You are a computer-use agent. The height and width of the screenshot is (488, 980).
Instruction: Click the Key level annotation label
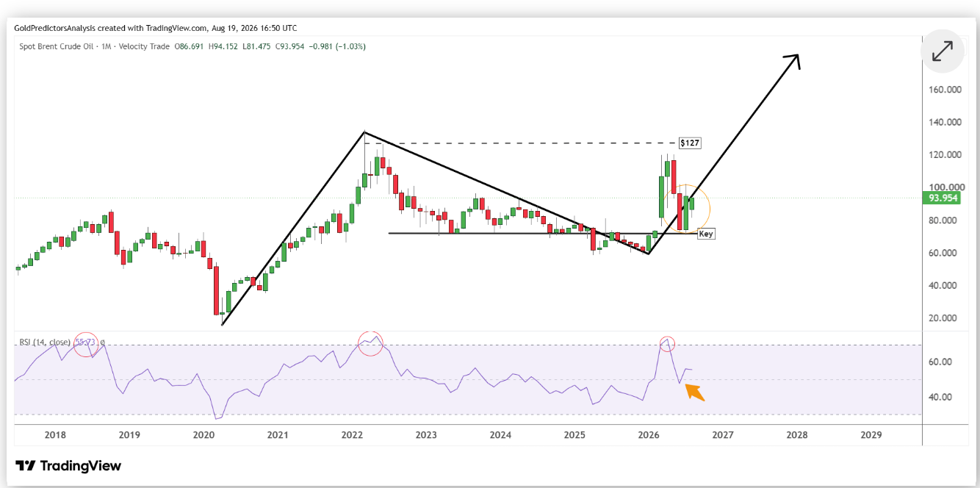[x=705, y=234]
